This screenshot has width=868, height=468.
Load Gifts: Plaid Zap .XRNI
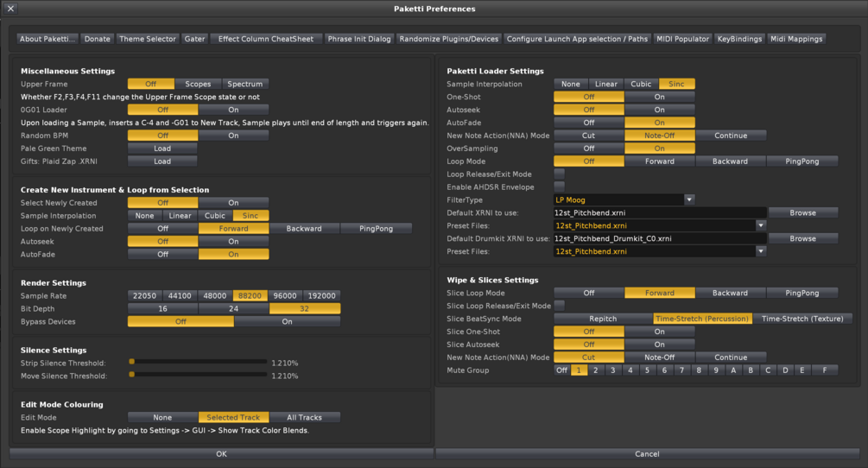point(162,161)
